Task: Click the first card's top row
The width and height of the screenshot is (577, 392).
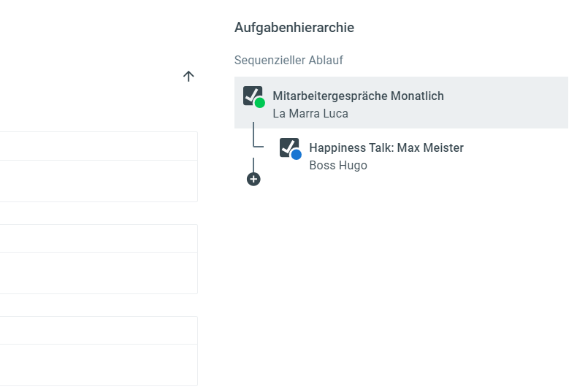Action: tap(99, 146)
